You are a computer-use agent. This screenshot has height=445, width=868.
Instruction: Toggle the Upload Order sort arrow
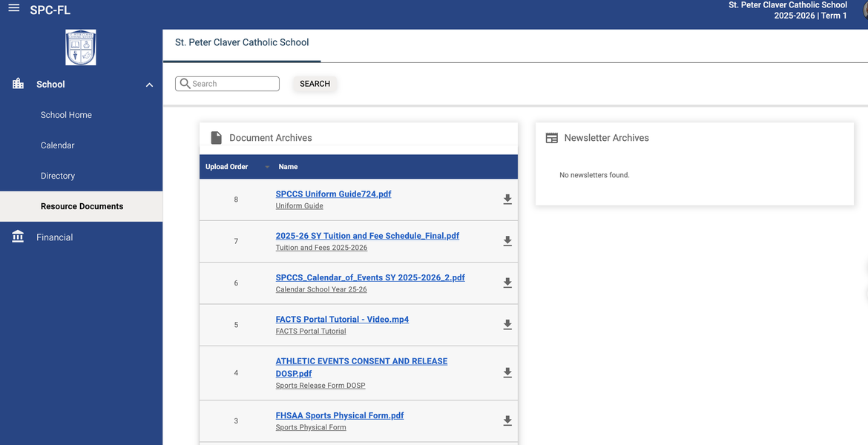267,167
